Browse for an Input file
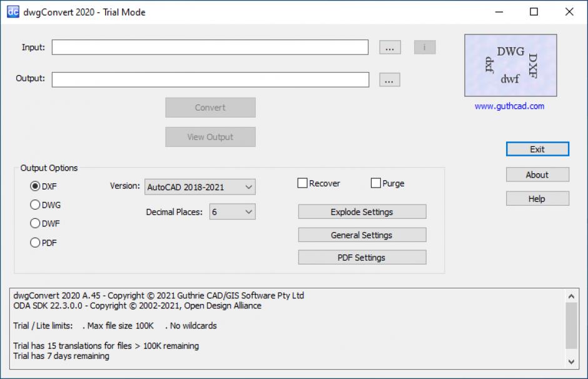588x379 pixels. click(x=390, y=48)
